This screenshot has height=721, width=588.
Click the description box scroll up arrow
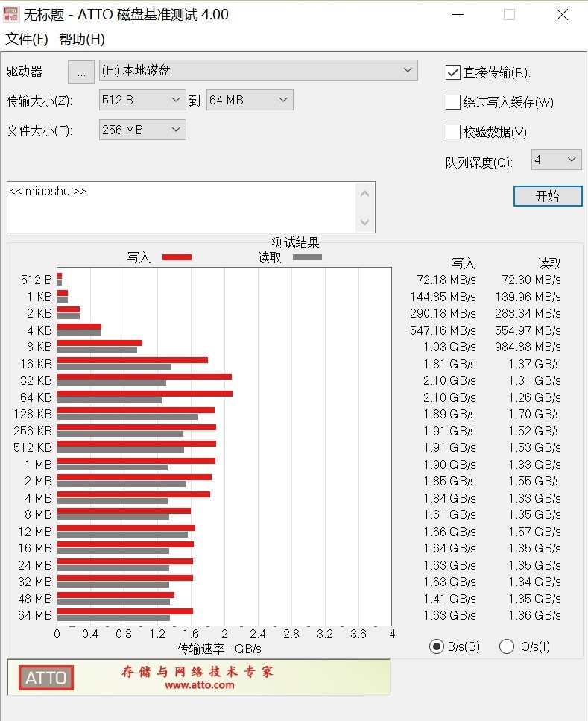[x=365, y=194]
